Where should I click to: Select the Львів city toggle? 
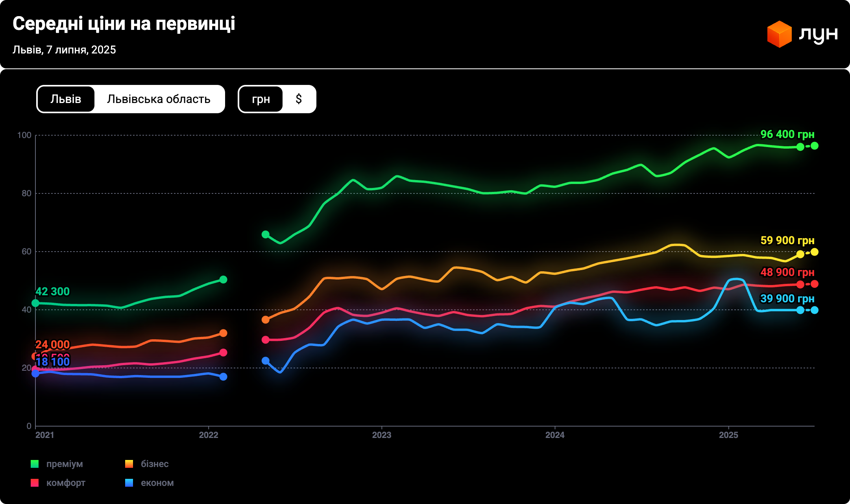click(66, 99)
